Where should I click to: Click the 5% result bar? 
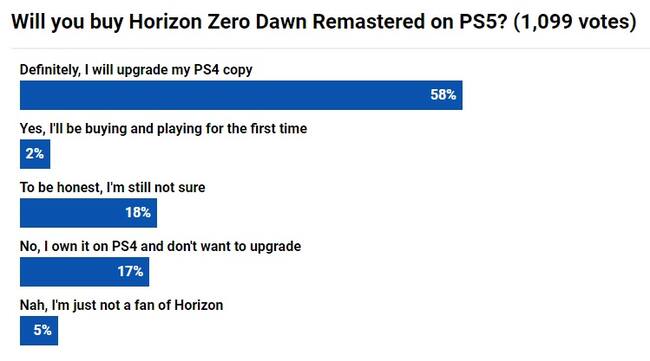tap(39, 330)
